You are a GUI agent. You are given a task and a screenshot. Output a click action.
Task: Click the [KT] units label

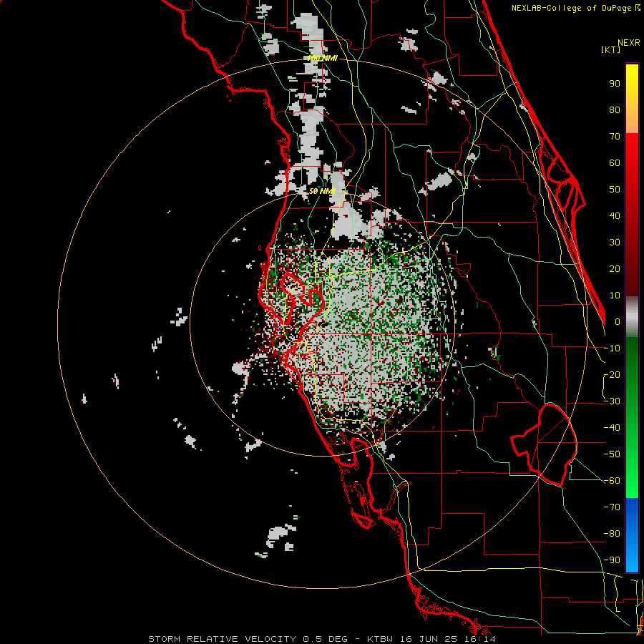610,49
